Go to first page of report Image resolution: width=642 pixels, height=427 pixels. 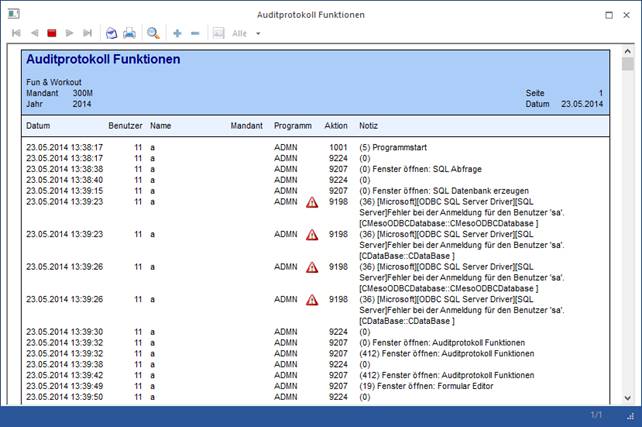[x=16, y=33]
